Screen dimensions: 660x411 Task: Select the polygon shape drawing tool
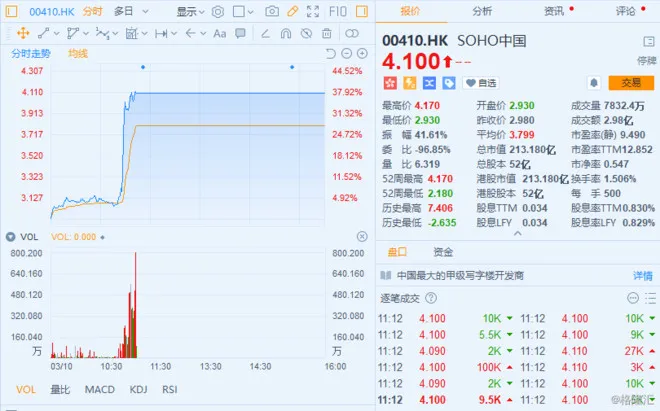(x=73, y=33)
